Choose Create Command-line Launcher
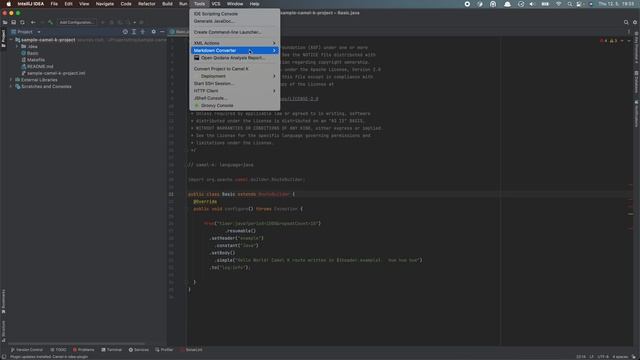640x360 pixels. click(235, 32)
